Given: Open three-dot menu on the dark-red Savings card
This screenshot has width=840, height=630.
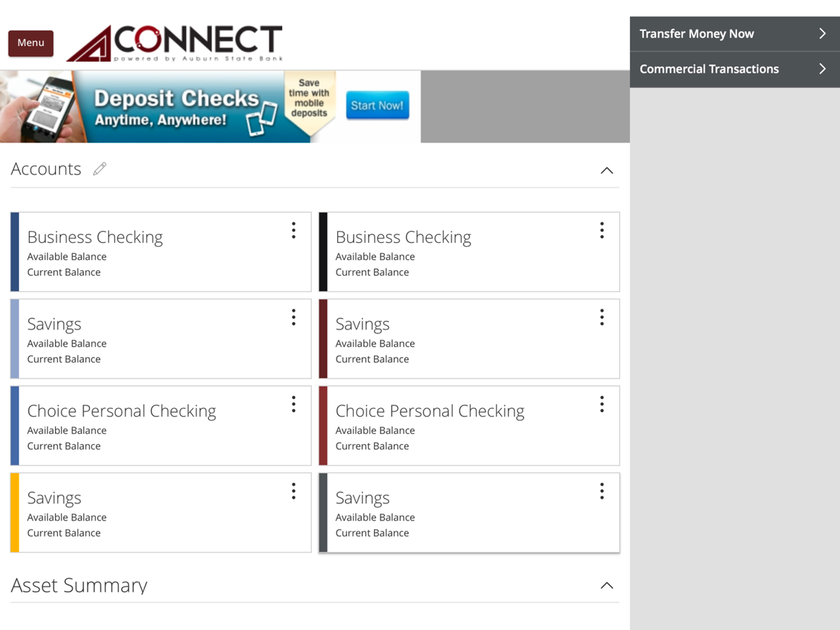Looking at the screenshot, I should click(602, 317).
